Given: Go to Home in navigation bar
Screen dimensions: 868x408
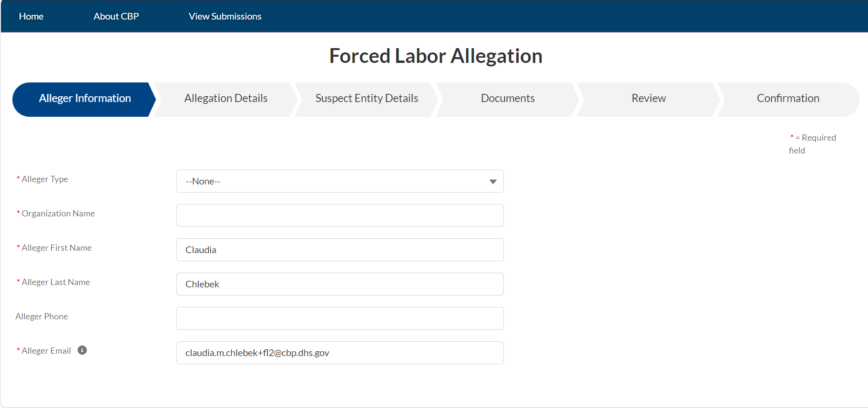Looking at the screenshot, I should (31, 16).
